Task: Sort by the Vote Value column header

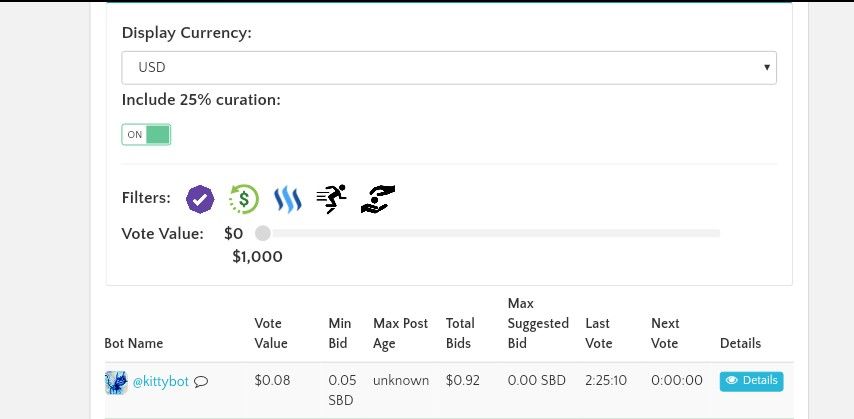Action: 271,333
